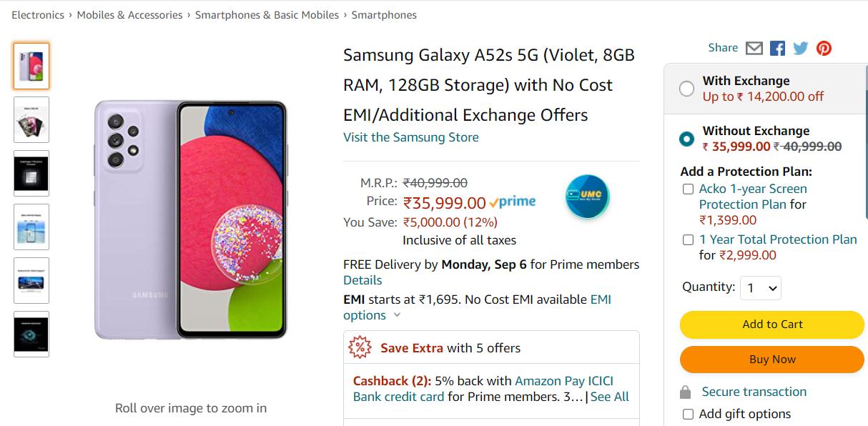Visit the Samsung Store link
The width and height of the screenshot is (868, 426).
(411, 137)
